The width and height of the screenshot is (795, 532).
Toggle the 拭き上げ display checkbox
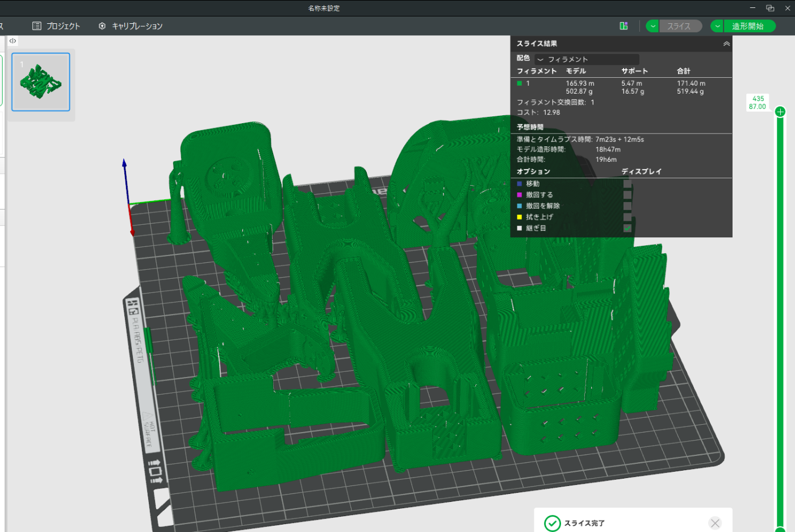627,217
